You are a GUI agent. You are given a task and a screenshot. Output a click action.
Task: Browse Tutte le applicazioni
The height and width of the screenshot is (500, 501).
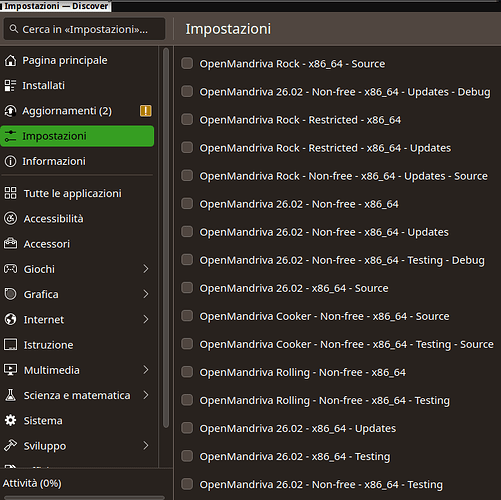coord(77,193)
